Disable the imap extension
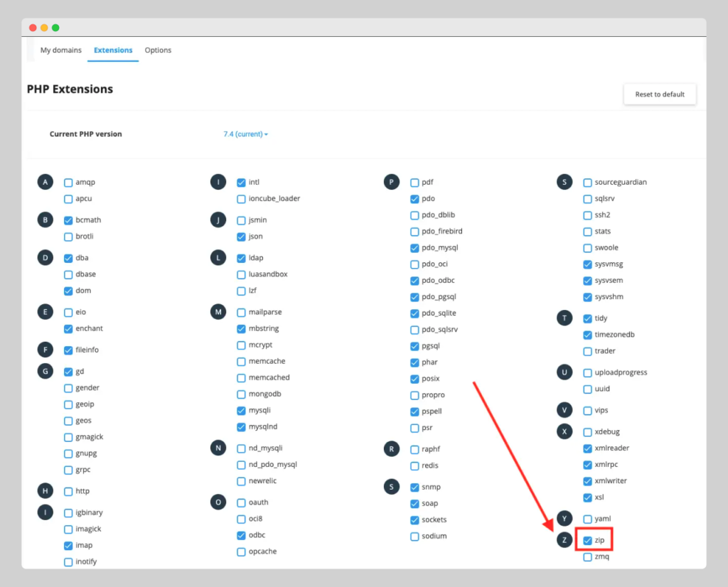 [x=68, y=545]
